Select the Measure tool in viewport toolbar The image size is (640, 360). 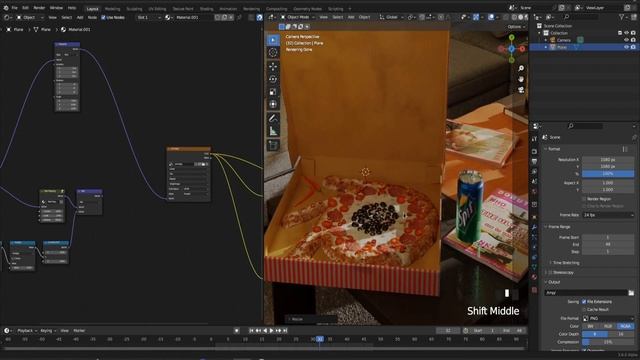coord(273,131)
